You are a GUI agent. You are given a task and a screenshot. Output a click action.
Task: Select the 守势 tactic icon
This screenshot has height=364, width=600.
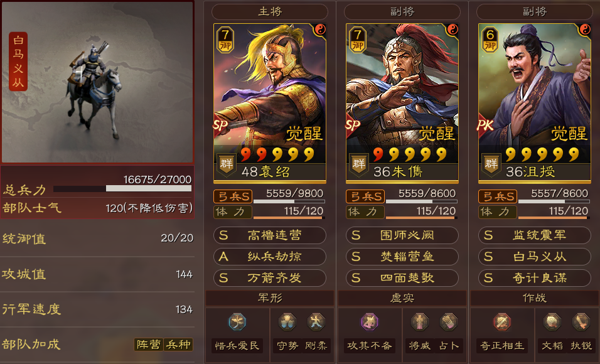point(287,322)
